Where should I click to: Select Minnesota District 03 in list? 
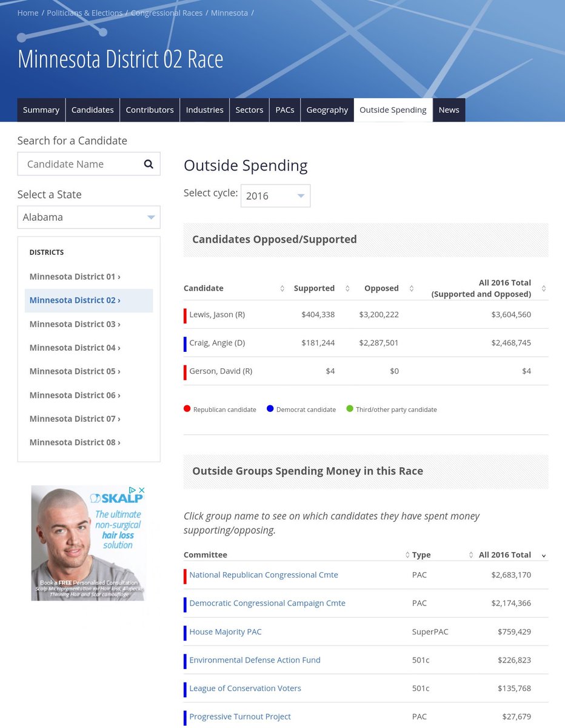75,324
